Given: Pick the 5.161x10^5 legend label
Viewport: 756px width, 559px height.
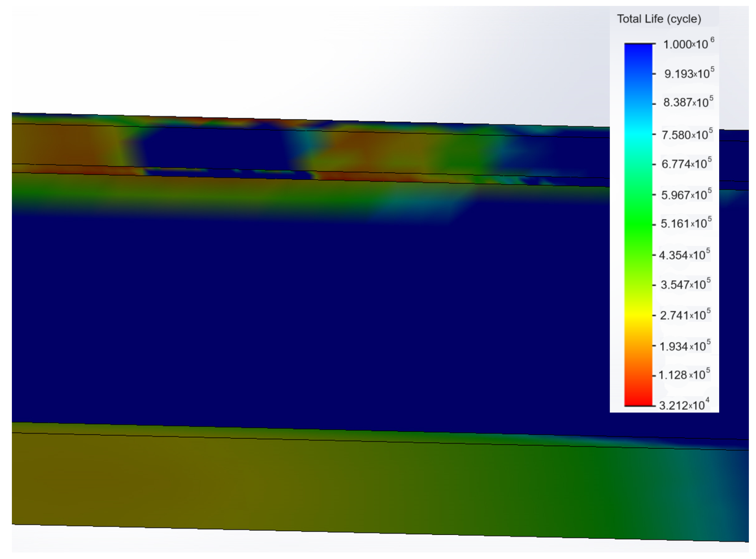Looking at the screenshot, I should (686, 223).
